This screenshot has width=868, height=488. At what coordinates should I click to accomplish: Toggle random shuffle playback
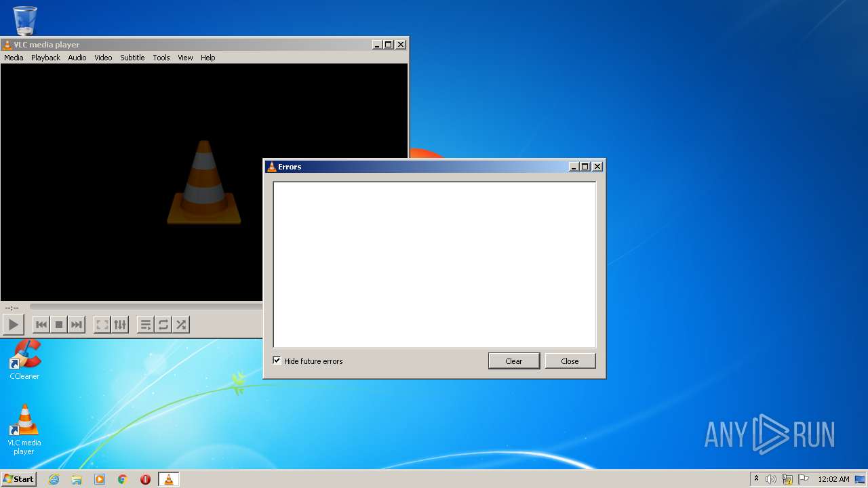pos(181,325)
